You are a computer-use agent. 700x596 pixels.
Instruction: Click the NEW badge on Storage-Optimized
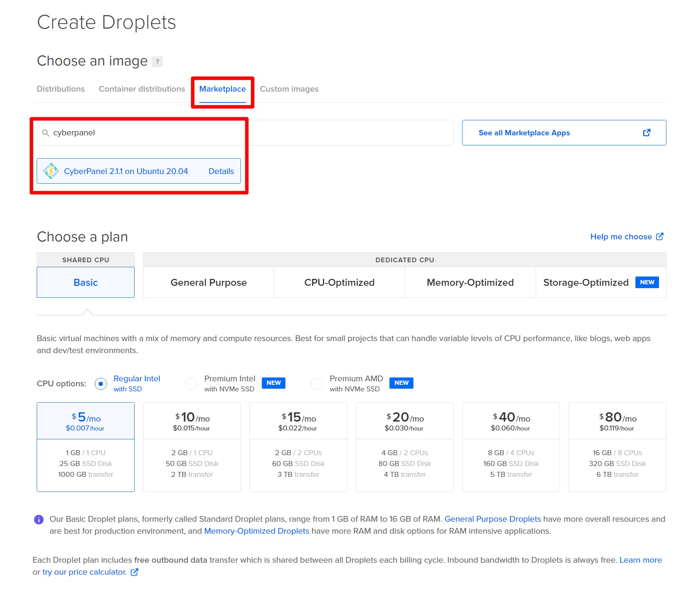tap(647, 282)
